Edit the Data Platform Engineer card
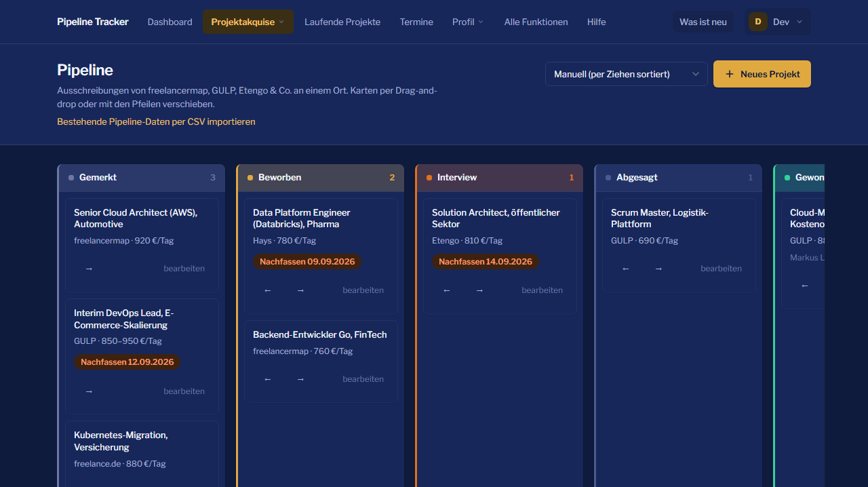868x487 pixels. pyautogui.click(x=363, y=290)
